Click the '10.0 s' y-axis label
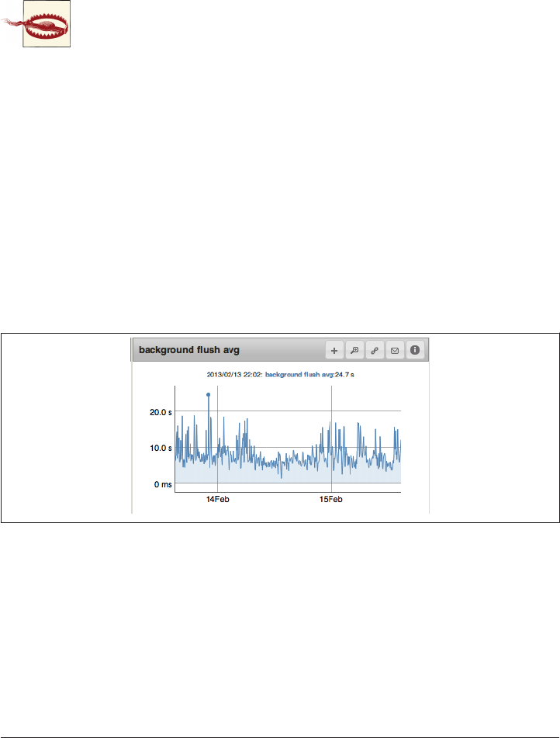Screen dimensions: 560x738 161,448
